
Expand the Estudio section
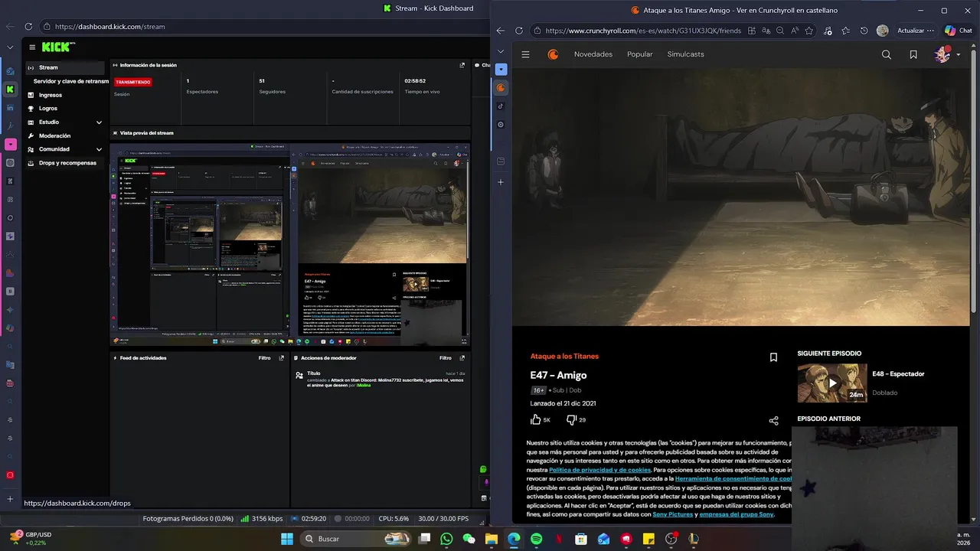click(99, 122)
